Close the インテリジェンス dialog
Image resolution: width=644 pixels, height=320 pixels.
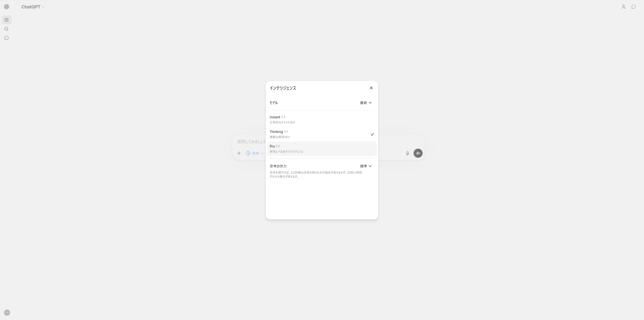click(371, 88)
